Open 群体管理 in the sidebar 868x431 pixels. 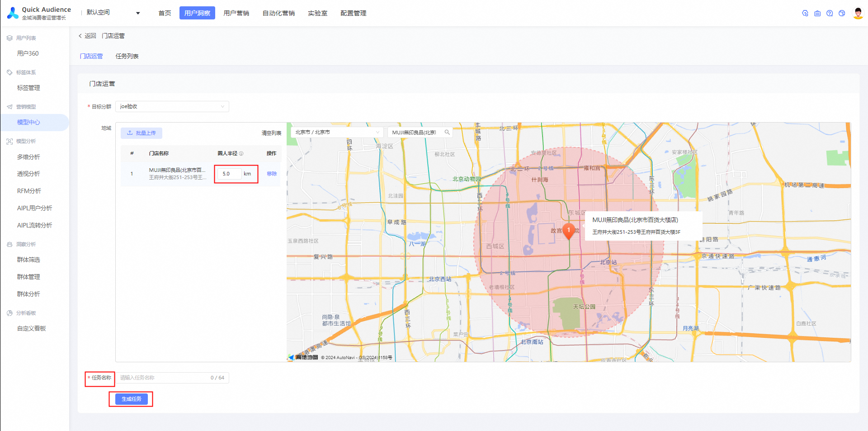click(28, 277)
